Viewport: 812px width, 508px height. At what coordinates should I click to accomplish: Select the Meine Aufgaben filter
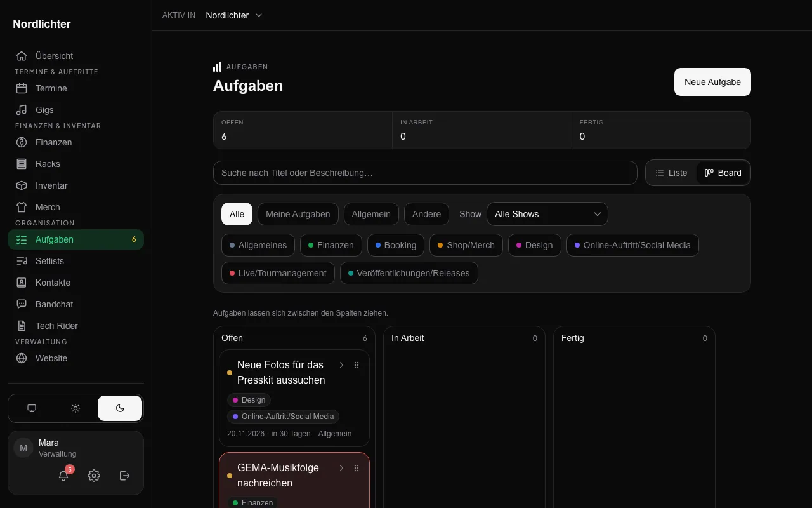(298, 214)
